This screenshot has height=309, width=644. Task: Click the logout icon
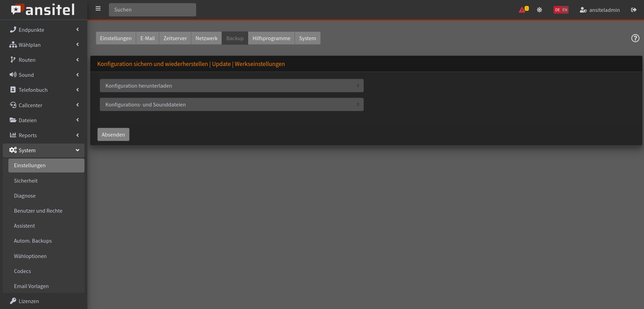point(634,10)
